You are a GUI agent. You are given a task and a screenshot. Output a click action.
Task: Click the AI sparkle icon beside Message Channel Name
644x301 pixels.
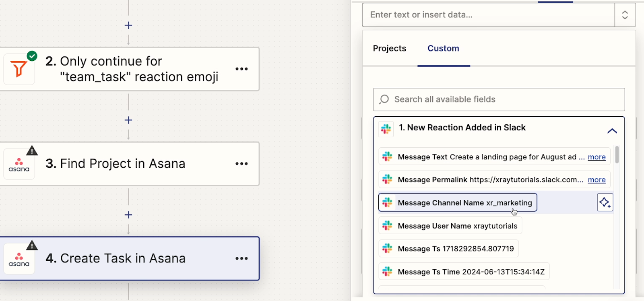605,202
